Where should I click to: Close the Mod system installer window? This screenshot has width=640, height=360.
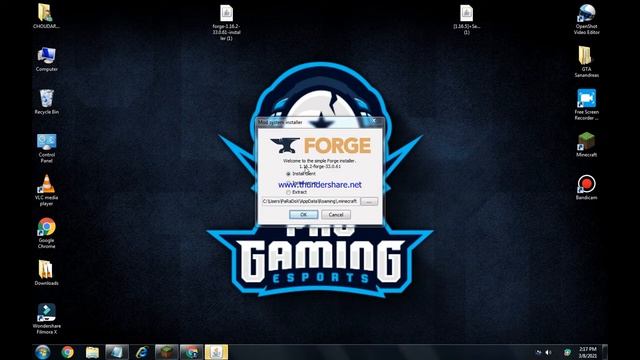point(374,121)
